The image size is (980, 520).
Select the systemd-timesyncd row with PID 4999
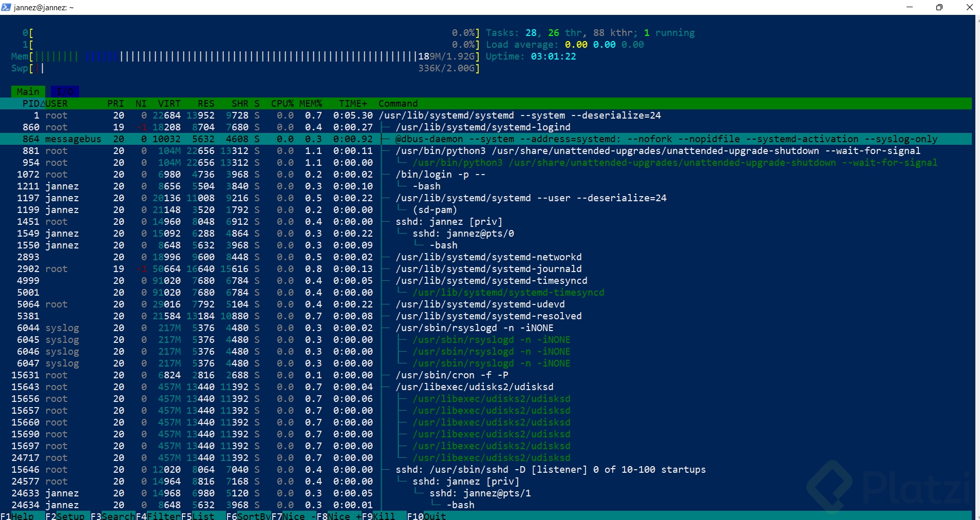click(x=486, y=281)
